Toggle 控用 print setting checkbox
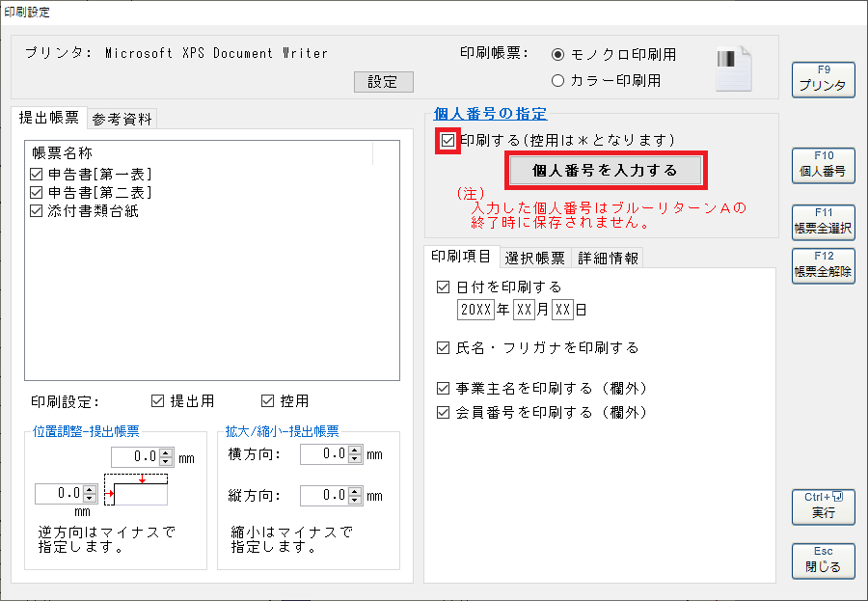 point(268,401)
